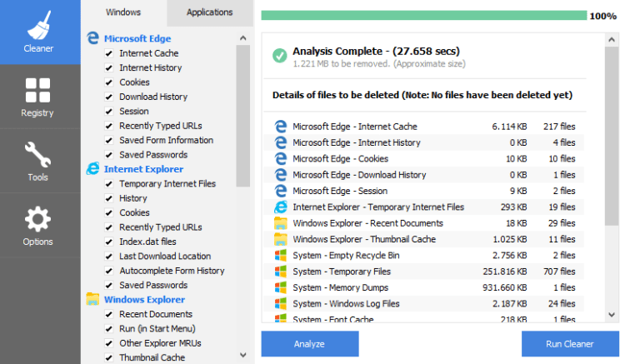The image size is (625, 364).
Task: Click Edge icon beside Internet Cache result
Action: point(281,127)
